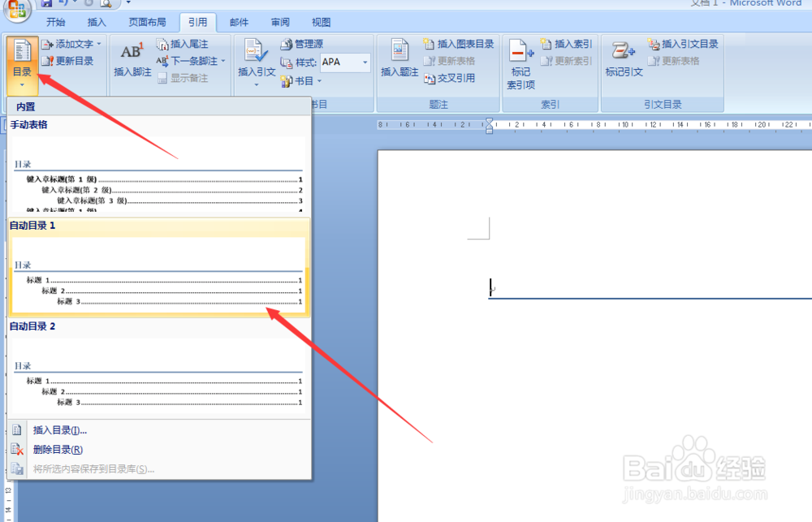Click 插入索引 button
Image resolution: width=812 pixels, height=522 pixels.
click(566, 44)
